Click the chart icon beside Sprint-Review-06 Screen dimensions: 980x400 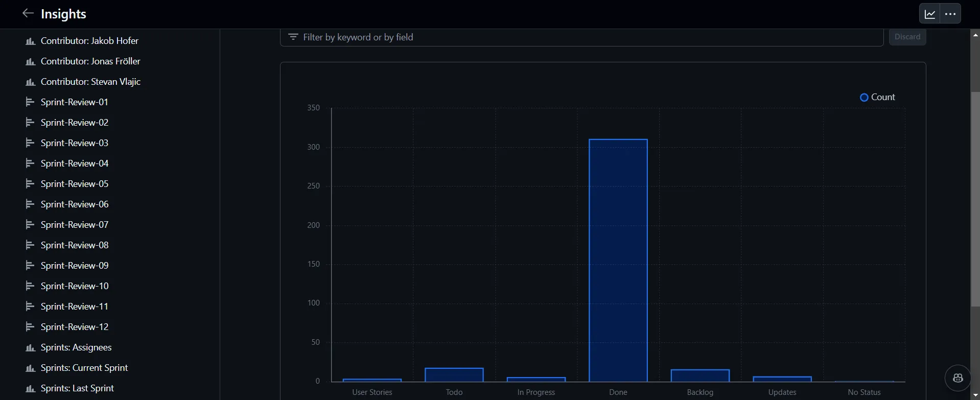[30, 204]
